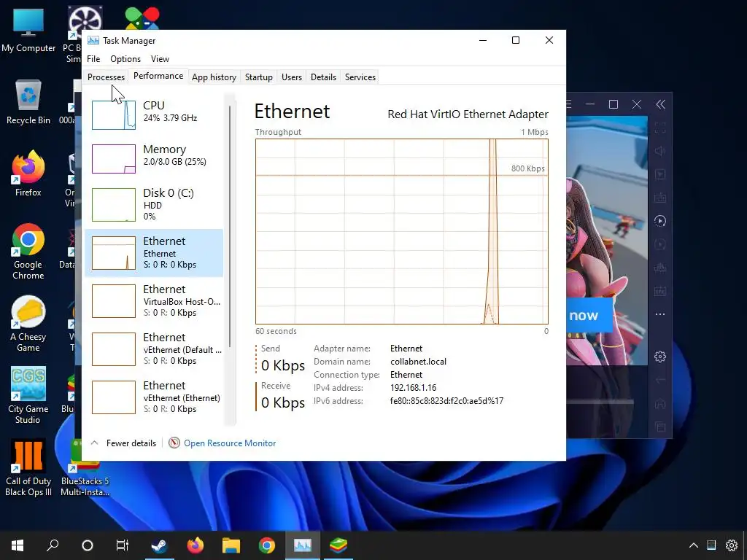Open the File menu in Task Manager

coord(93,59)
